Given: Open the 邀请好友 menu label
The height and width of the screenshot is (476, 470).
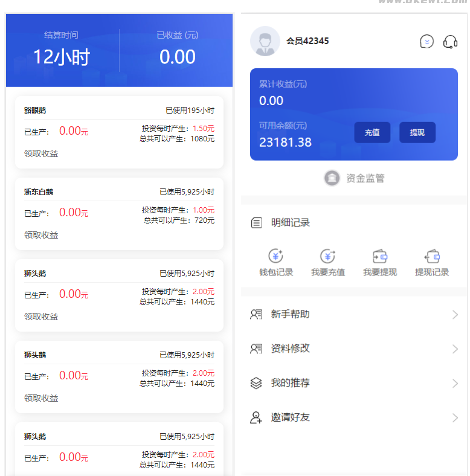Looking at the screenshot, I should pyautogui.click(x=290, y=417).
